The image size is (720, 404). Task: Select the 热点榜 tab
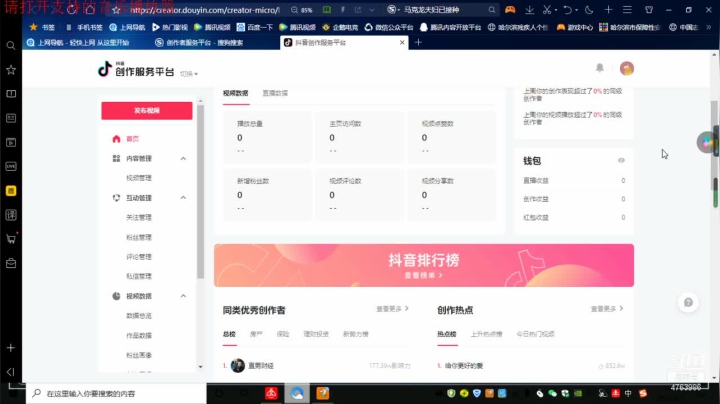click(x=447, y=334)
